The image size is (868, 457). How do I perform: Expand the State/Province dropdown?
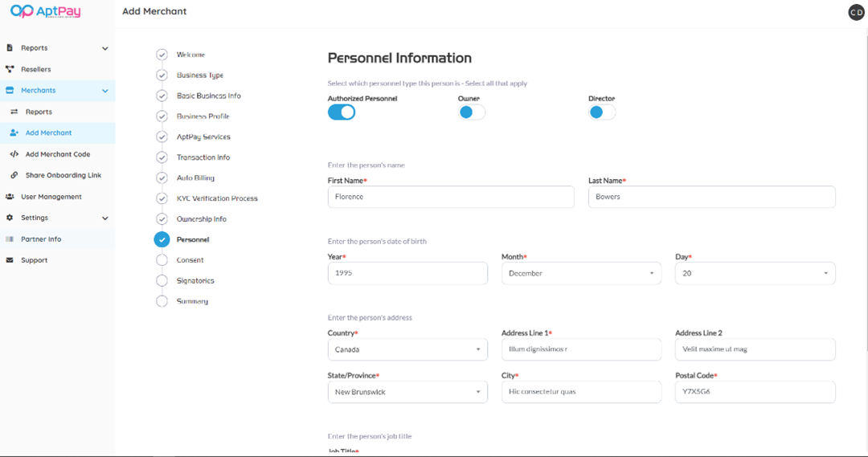(407, 392)
